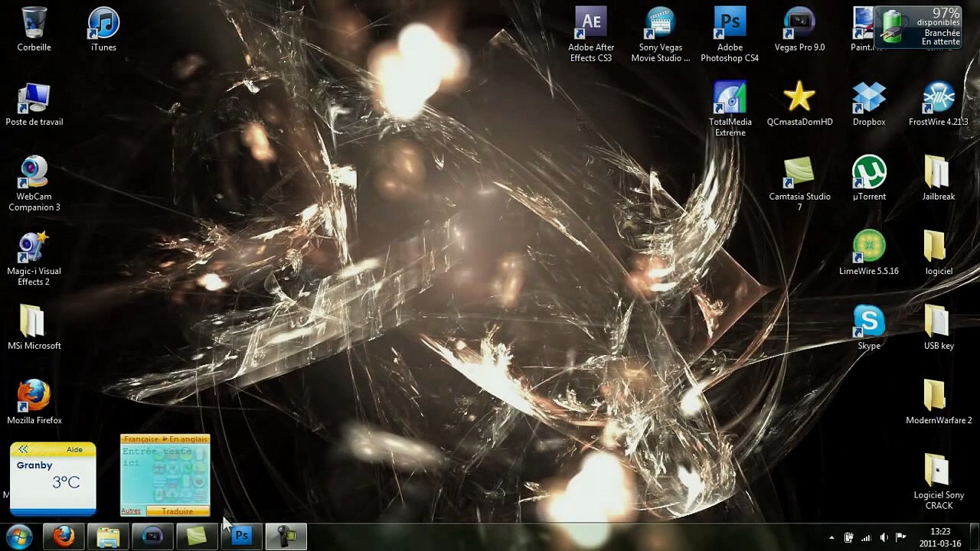Change the Française to En anglais language pair
980x551 pixels.
[165, 439]
